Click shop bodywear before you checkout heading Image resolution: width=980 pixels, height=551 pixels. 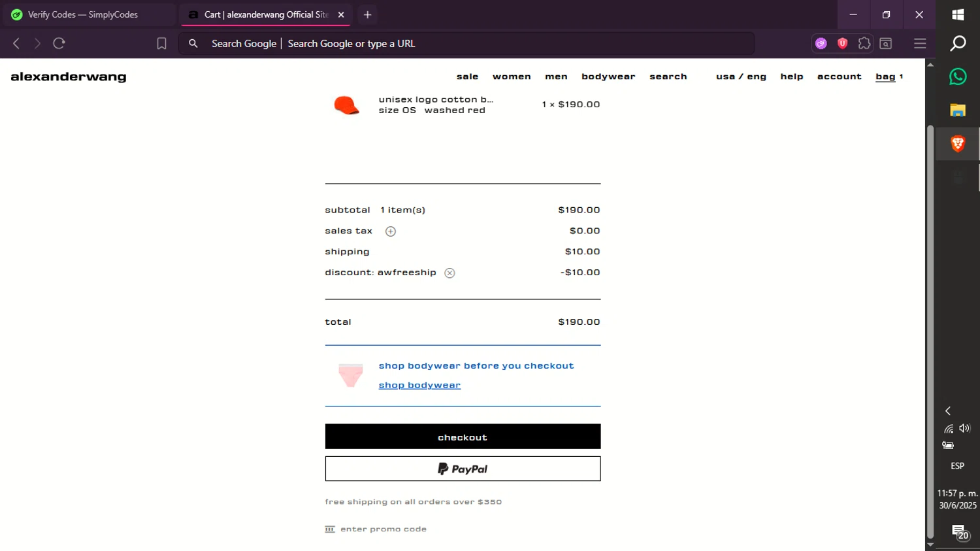[x=476, y=366]
